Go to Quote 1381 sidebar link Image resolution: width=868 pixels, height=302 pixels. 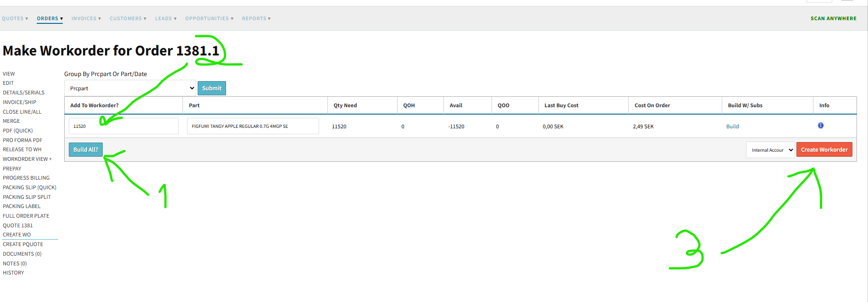point(17,225)
